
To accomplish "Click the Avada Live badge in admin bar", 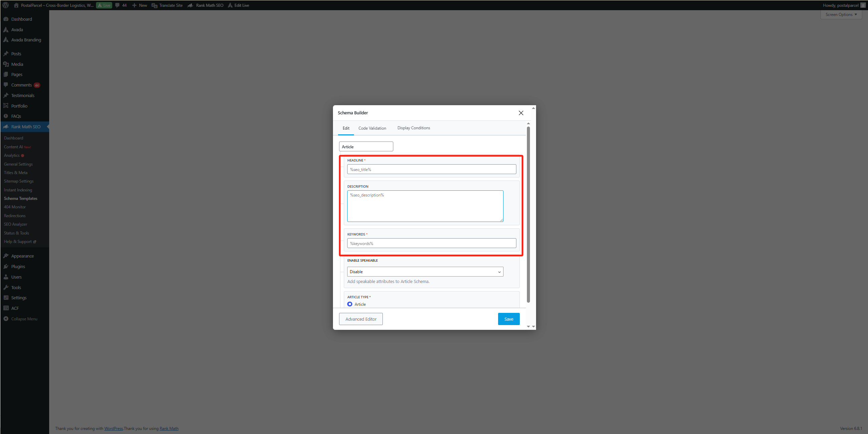I will (104, 5).
